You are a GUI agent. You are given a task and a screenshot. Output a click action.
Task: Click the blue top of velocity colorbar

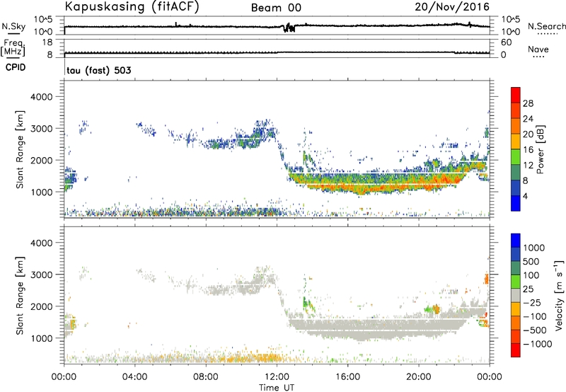(516, 241)
